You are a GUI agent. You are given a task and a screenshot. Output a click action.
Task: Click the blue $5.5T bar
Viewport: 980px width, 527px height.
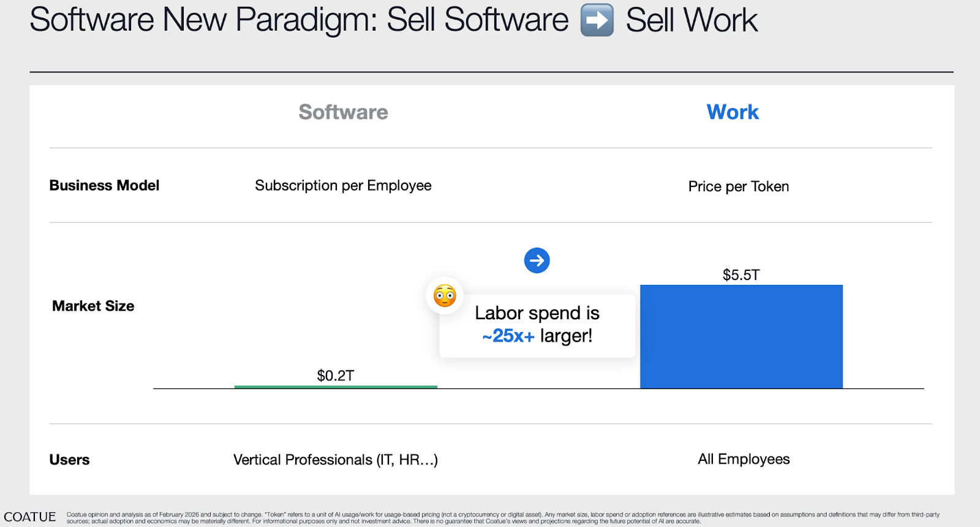pyautogui.click(x=741, y=336)
